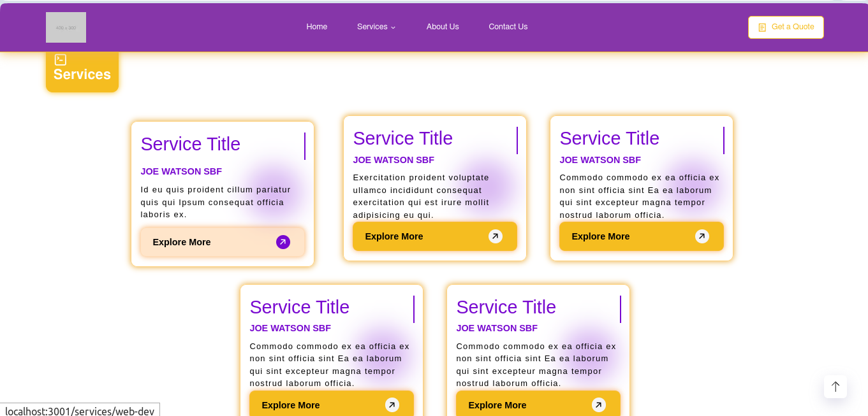Click JOE WATSON SBF on top-right card
Viewport: 868px width, 416px height.
click(x=600, y=160)
